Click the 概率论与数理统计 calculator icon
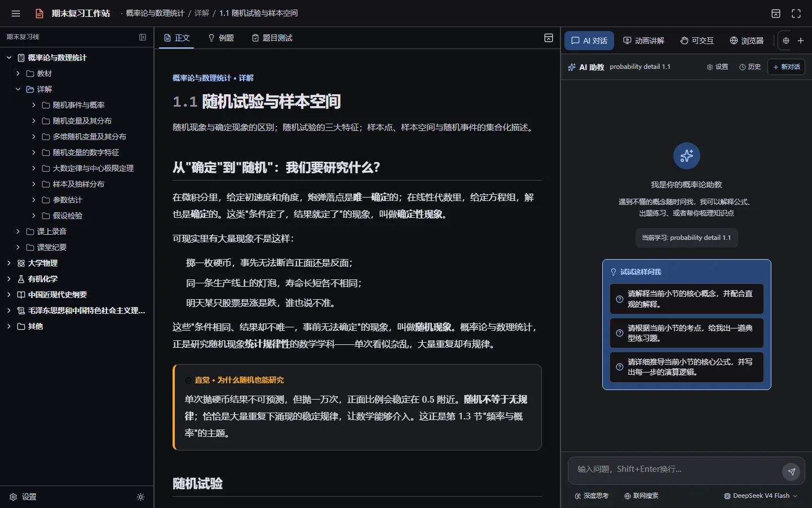Screen dimensions: 812x508 21,58
